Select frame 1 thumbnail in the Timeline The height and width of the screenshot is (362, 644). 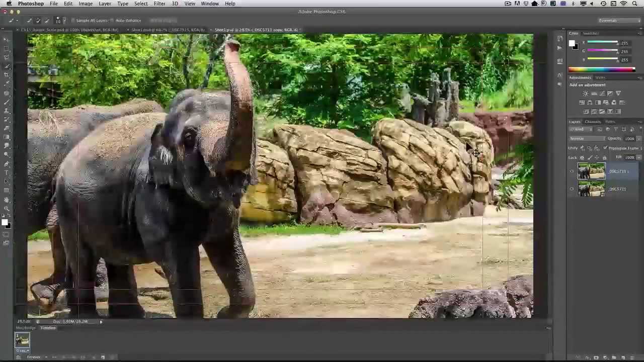pyautogui.click(x=22, y=340)
